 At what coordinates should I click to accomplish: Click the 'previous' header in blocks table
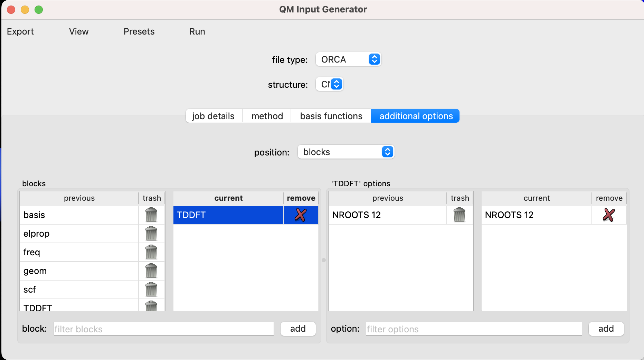[79, 198]
